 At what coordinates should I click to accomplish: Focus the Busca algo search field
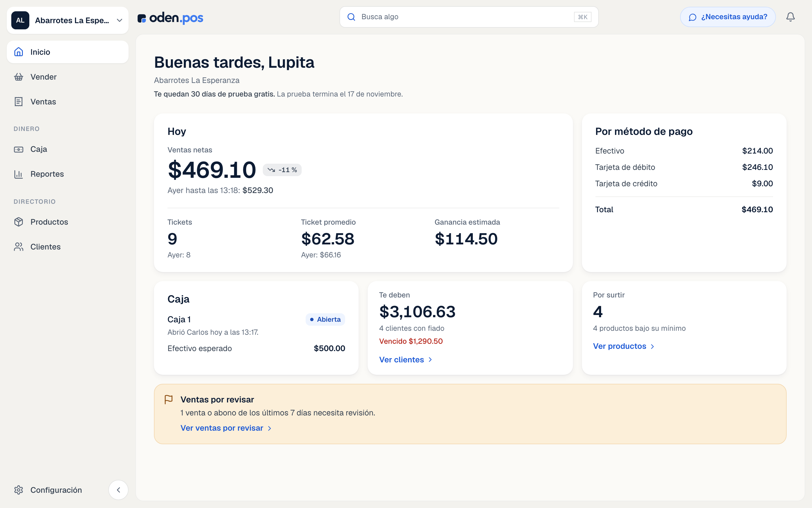click(469, 17)
